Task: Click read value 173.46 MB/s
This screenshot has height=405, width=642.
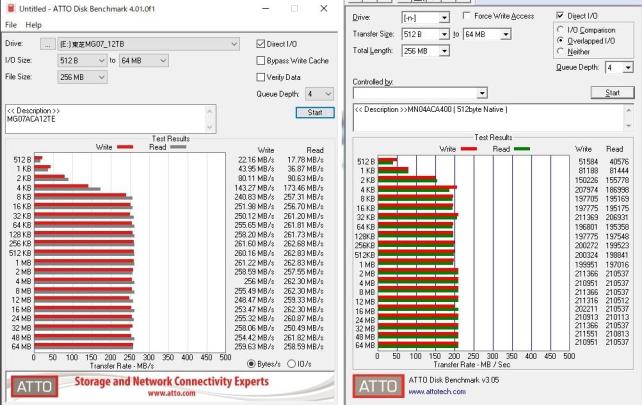Action: click(303, 188)
